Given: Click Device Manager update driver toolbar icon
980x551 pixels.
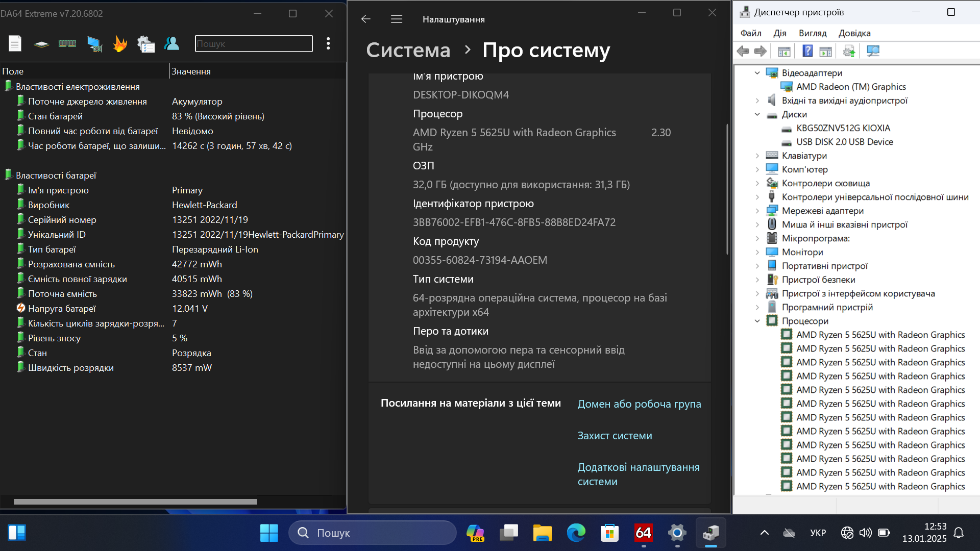Looking at the screenshot, I should 849,51.
